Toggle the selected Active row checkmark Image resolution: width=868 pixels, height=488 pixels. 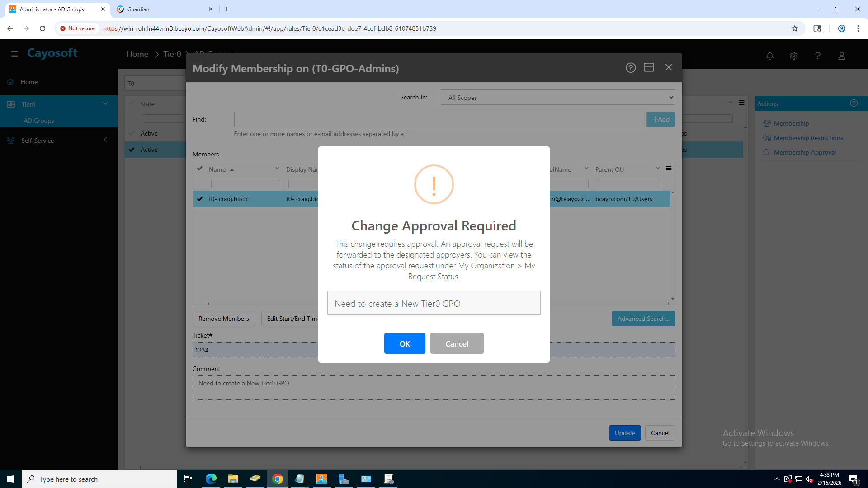(x=132, y=150)
